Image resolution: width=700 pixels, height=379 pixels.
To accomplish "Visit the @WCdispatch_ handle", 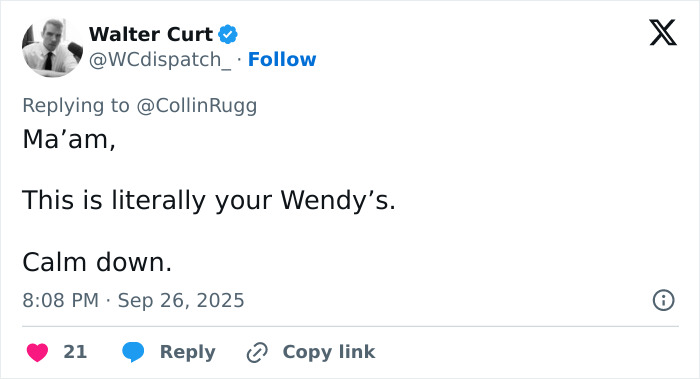I will click(160, 59).
